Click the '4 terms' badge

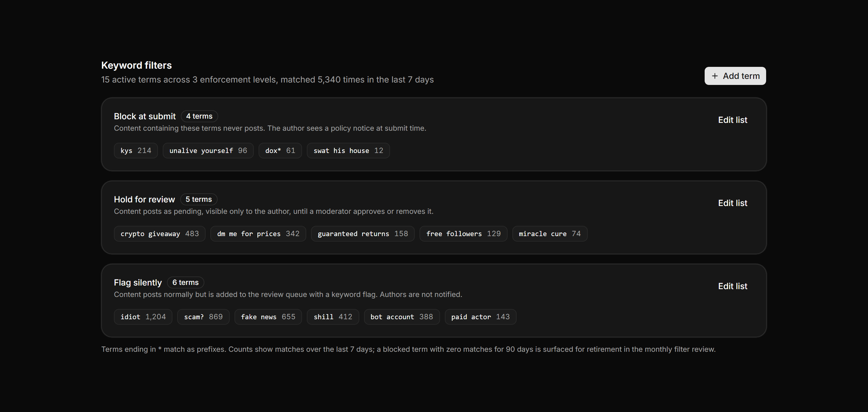pos(199,116)
